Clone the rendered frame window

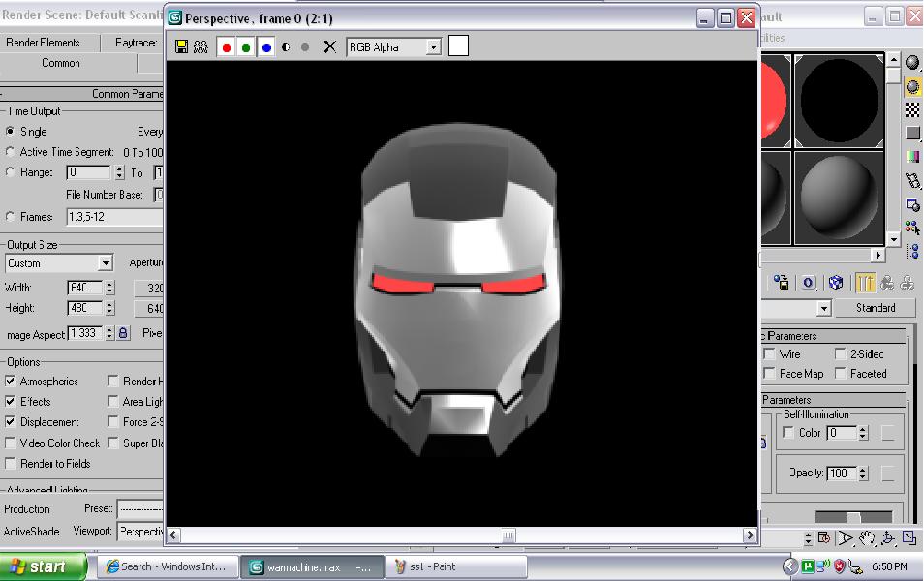200,47
